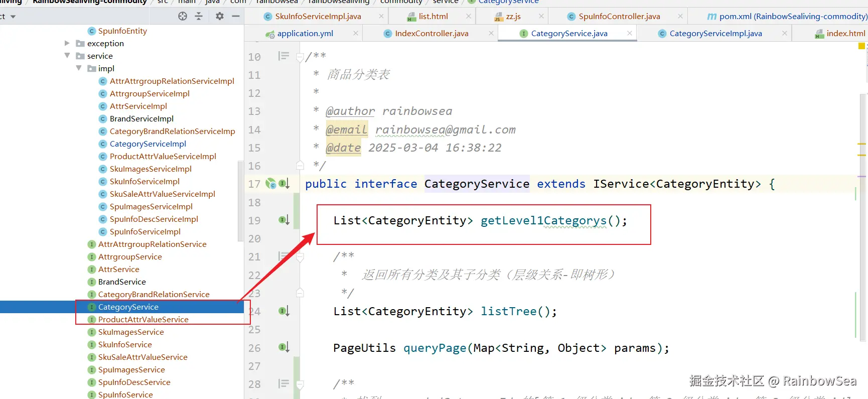Switch to application.yml tab
This screenshot has height=399, width=868.
click(x=305, y=33)
